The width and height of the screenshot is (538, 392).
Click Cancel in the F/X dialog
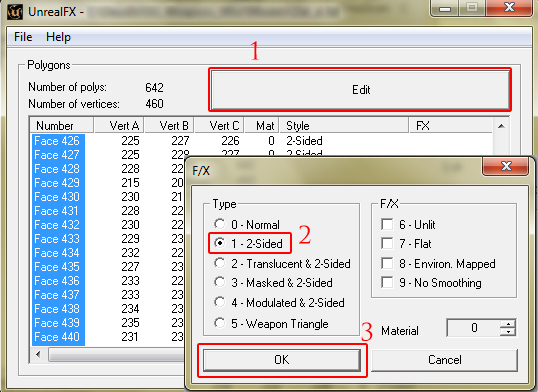444,360
